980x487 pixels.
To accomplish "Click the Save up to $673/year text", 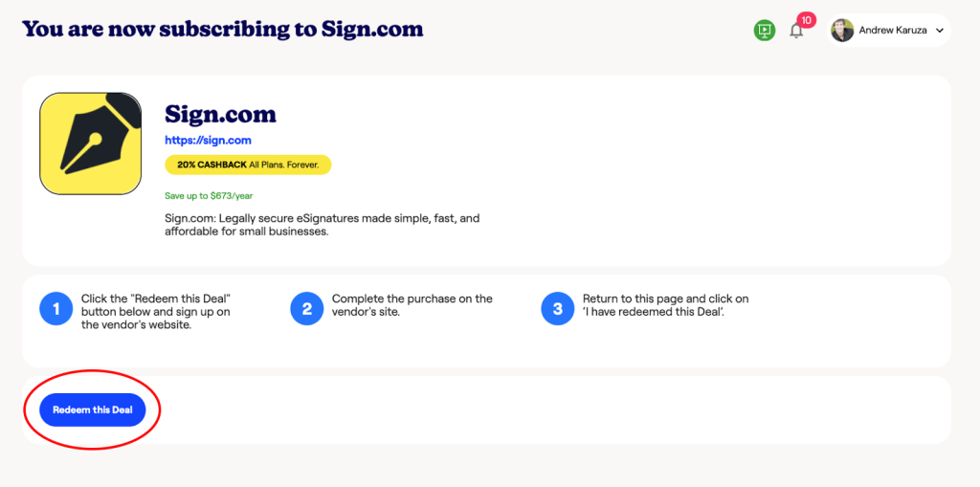I will coord(209,196).
